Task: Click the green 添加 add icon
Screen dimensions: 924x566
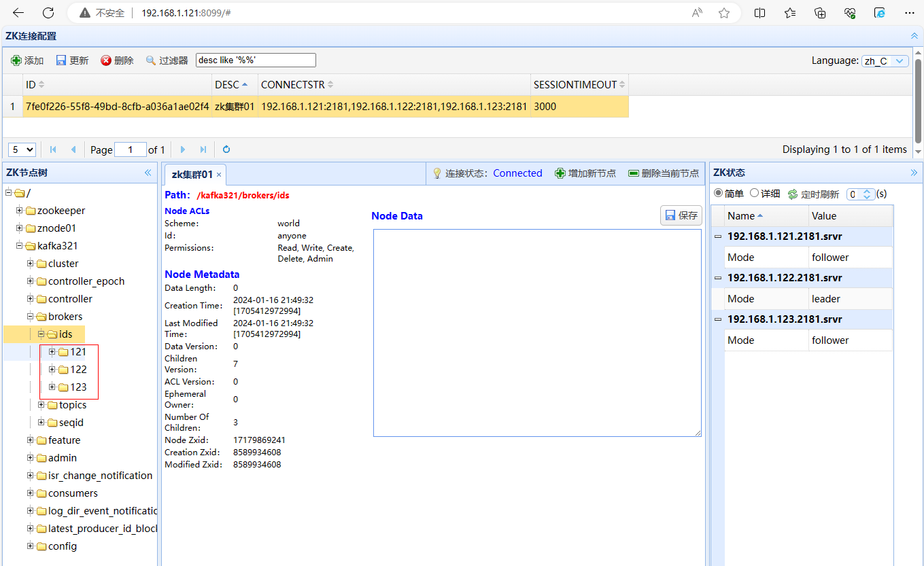Action: pos(16,60)
